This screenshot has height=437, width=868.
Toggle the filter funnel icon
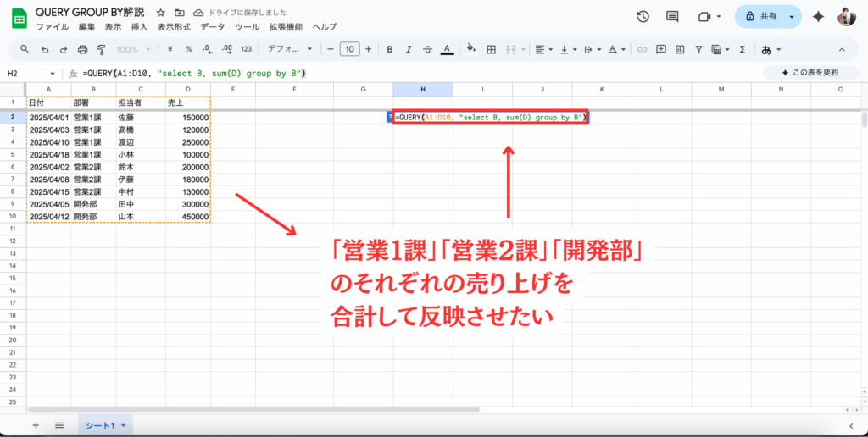coord(699,49)
